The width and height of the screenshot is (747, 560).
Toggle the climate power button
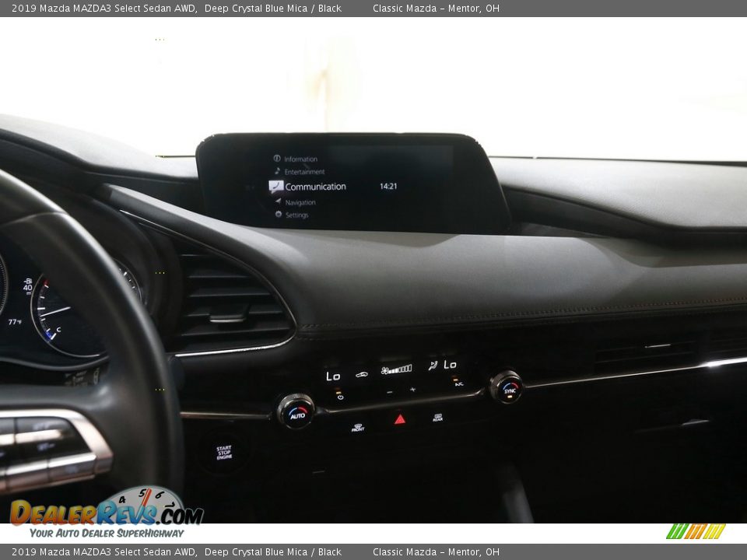click(339, 396)
